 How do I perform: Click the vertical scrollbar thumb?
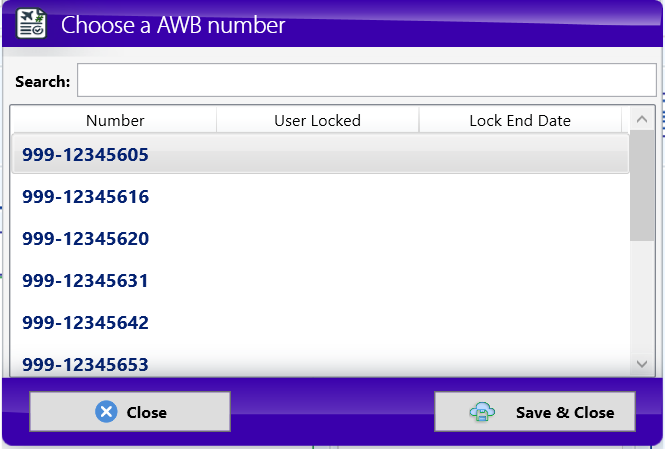642,186
